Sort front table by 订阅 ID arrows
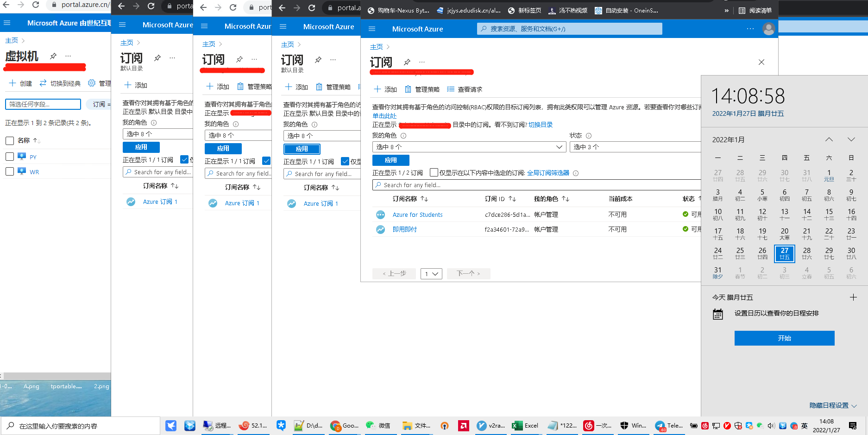Image resolution: width=868 pixels, height=435 pixels. click(512, 199)
